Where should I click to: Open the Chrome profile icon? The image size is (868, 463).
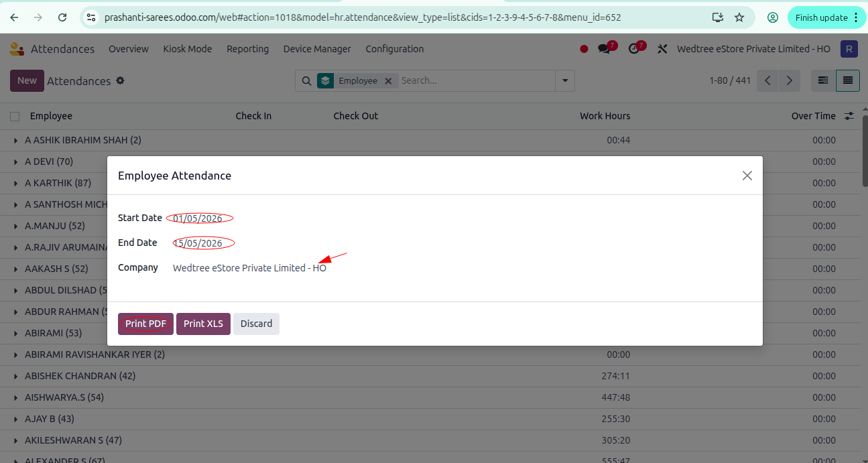pos(773,17)
